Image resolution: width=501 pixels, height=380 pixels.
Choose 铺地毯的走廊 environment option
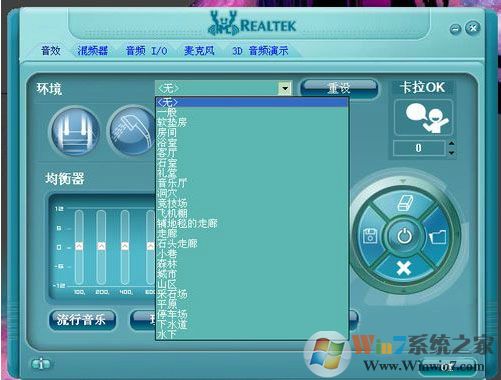[252, 223]
